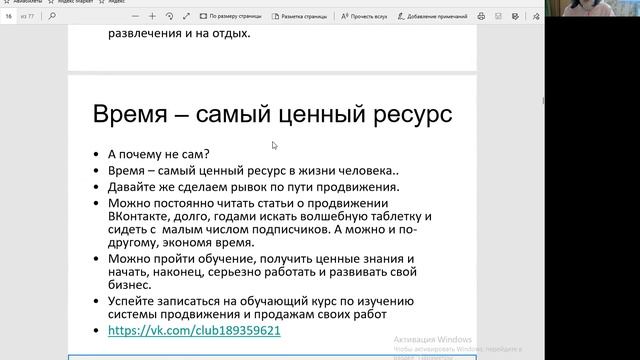Open 'Добавление примечаний' annotation tool
Screen dimensions: 640x360
point(432,16)
